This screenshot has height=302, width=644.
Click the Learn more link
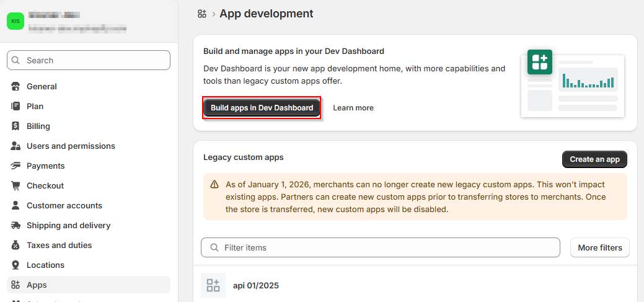point(353,108)
